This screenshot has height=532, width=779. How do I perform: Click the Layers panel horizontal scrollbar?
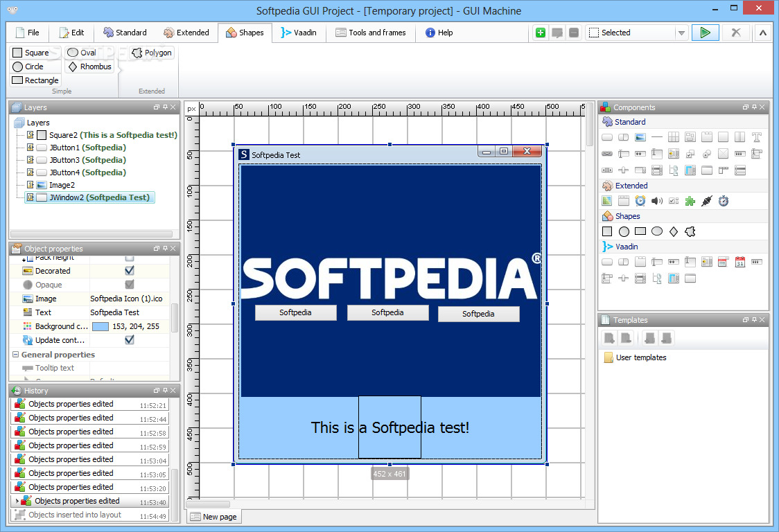[91, 234]
